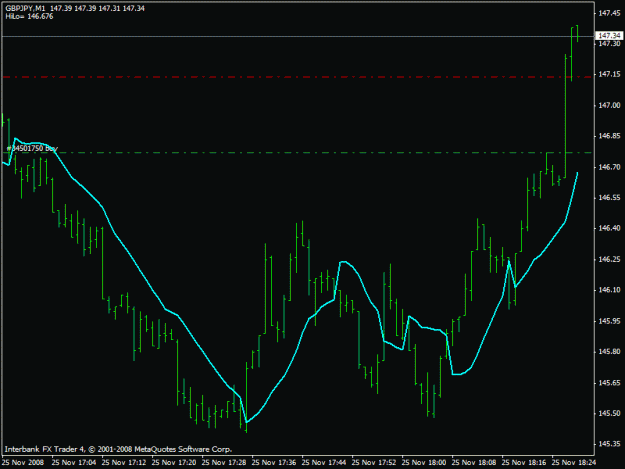Image resolution: width=625 pixels, height=469 pixels.
Task: Click the 146.10 price scale label
Action: 609,290
